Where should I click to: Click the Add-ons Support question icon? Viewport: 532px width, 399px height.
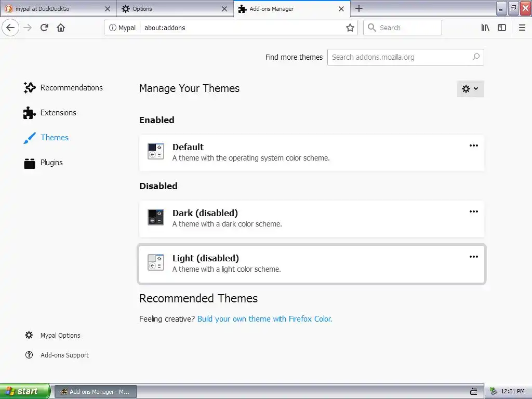[x=29, y=355]
